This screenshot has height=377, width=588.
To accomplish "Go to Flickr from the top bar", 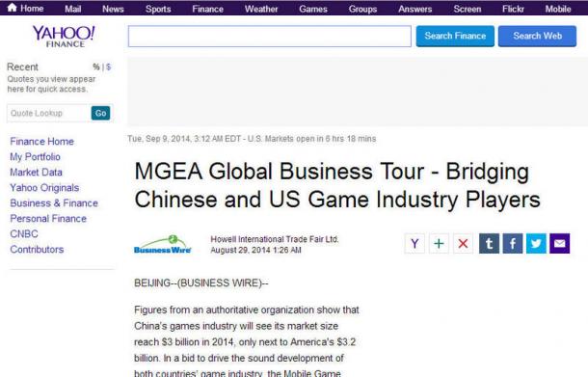I will pyautogui.click(x=513, y=9).
